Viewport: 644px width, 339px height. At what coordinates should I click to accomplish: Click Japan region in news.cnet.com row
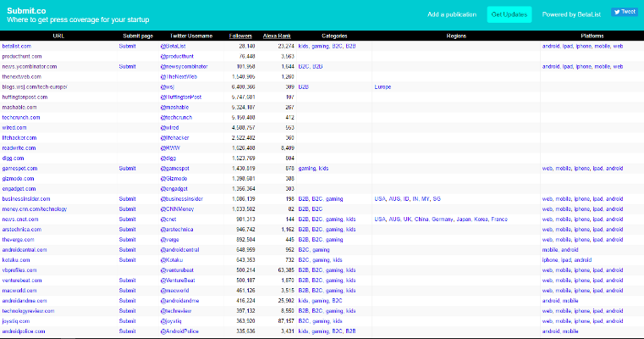[463, 220]
